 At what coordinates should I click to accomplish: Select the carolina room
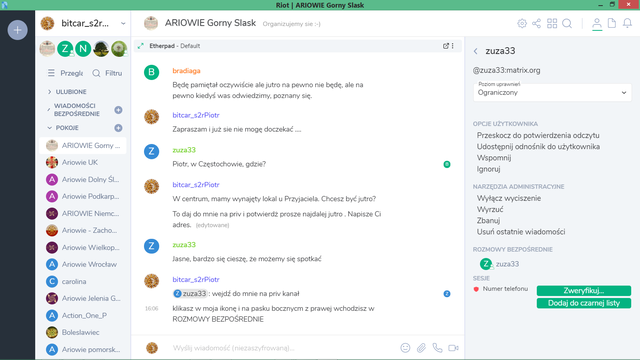click(x=83, y=281)
